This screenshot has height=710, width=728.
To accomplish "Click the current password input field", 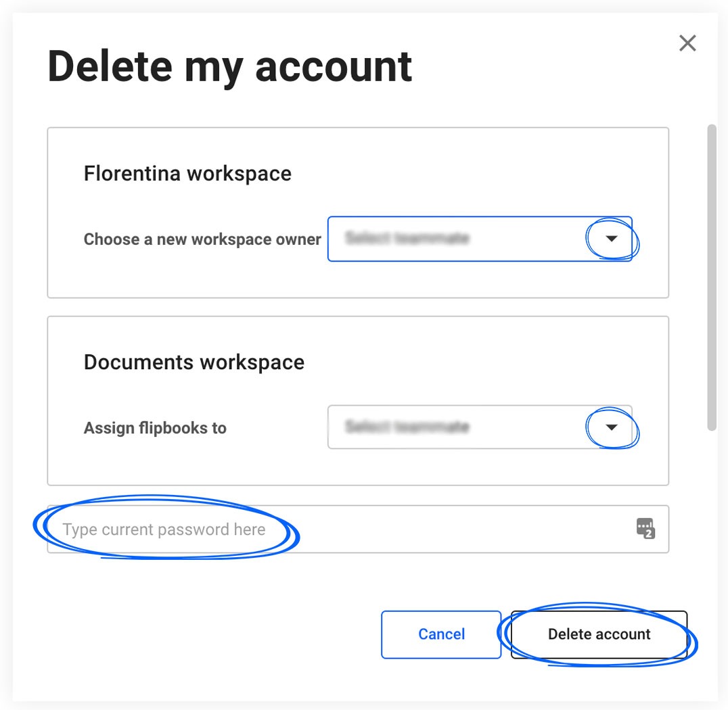I will tap(304, 529).
